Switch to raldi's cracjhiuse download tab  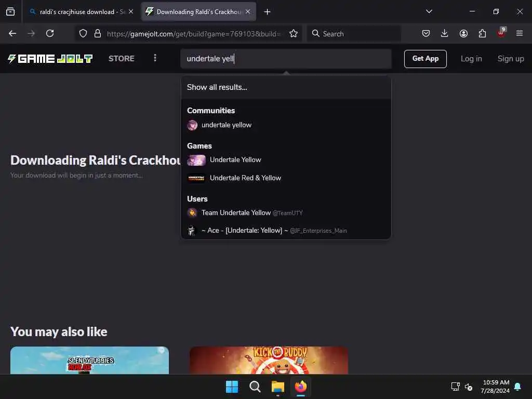point(82,12)
